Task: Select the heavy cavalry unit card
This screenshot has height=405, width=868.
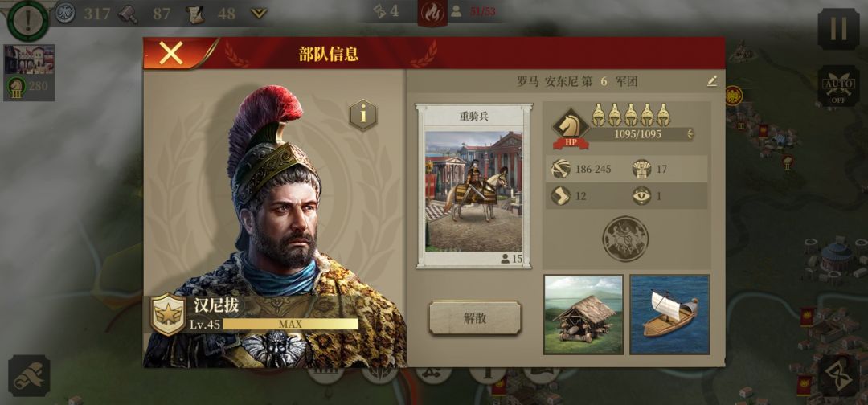Action: [x=474, y=186]
